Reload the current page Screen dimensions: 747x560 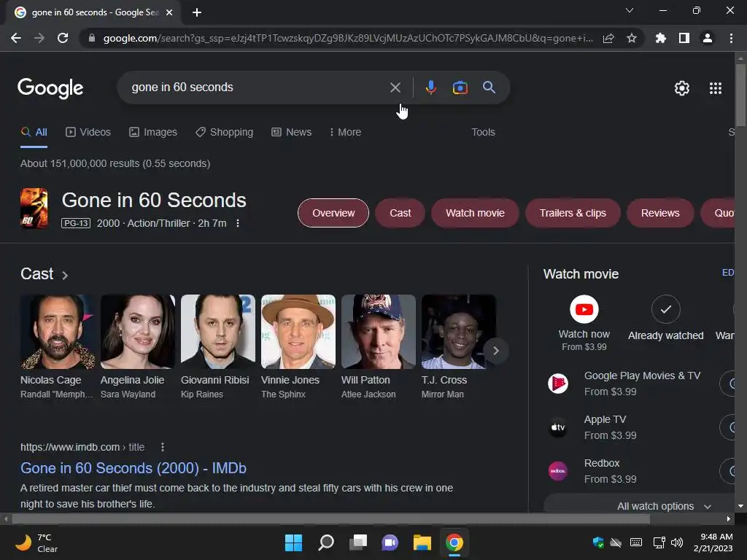point(63,38)
